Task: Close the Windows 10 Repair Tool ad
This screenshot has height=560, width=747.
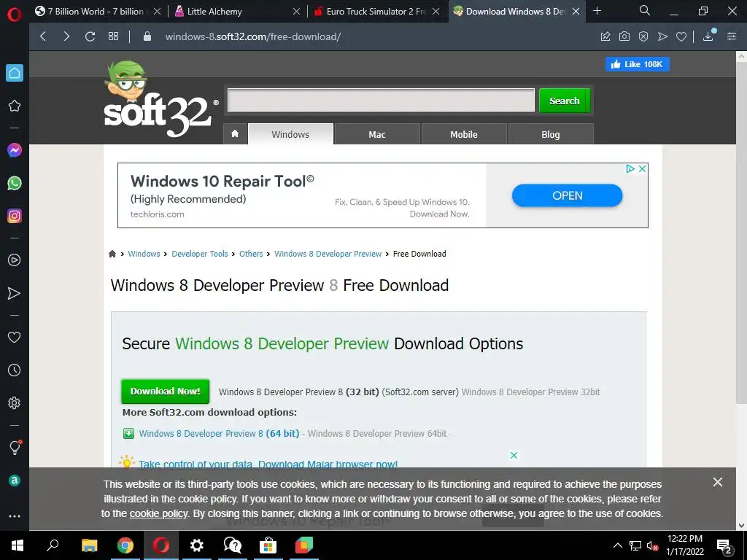Action: click(x=642, y=168)
